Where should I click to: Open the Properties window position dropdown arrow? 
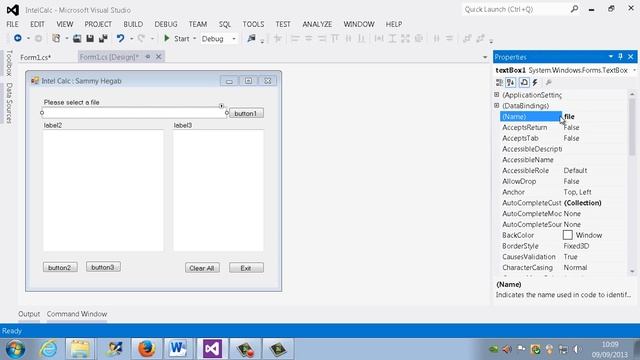click(611, 57)
